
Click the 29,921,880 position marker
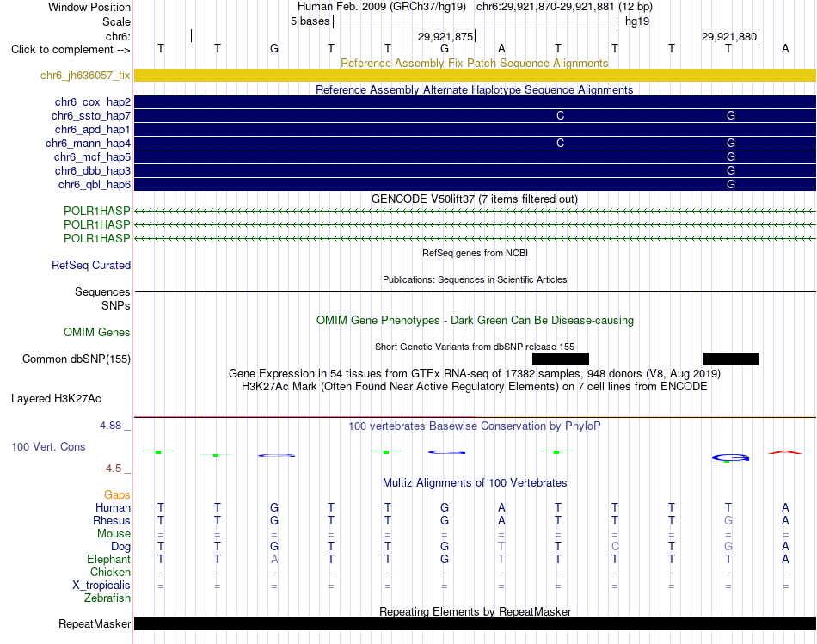click(x=729, y=36)
